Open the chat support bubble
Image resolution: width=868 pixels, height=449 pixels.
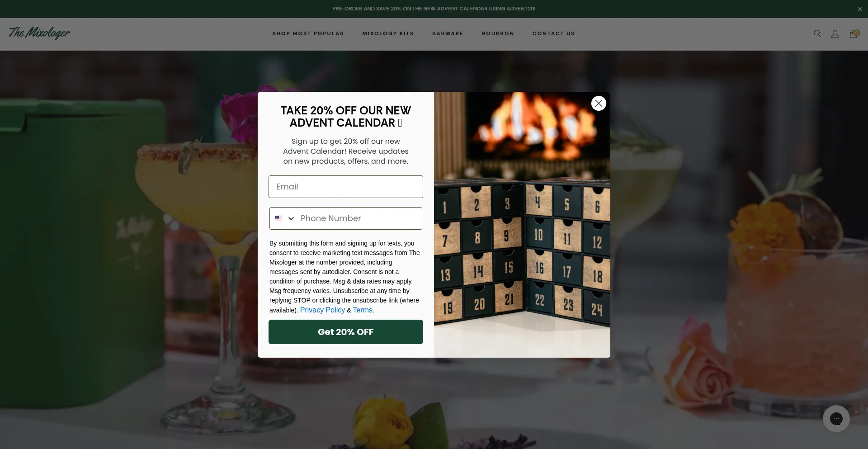click(836, 419)
